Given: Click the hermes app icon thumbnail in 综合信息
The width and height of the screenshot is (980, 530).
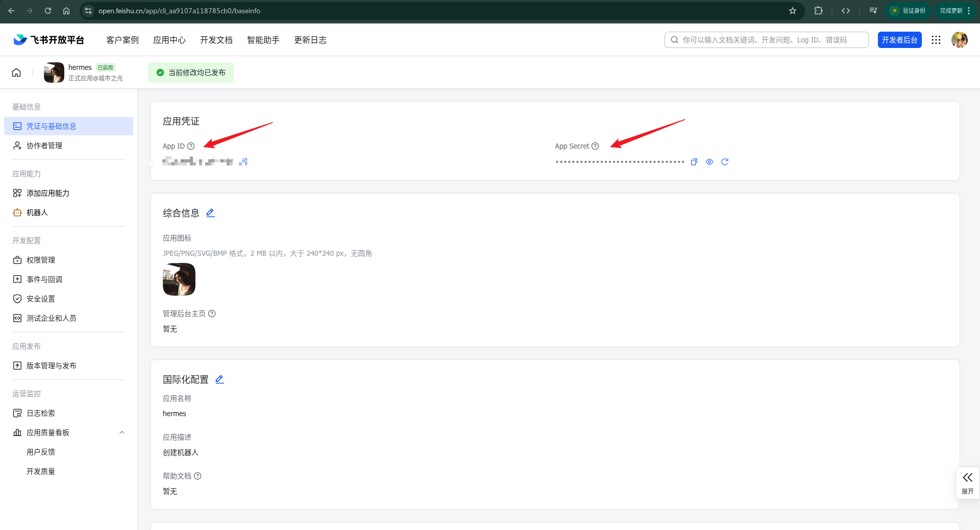Looking at the screenshot, I should [x=179, y=279].
